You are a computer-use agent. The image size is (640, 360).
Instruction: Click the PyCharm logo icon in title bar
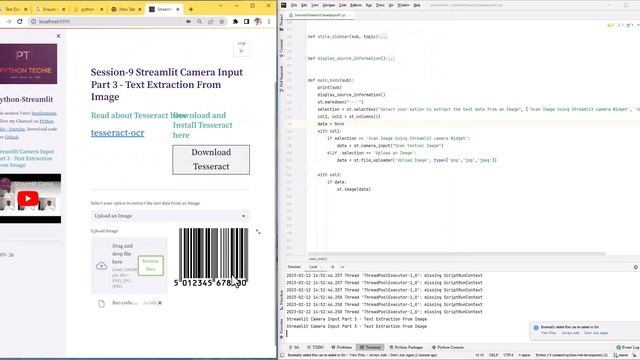[284, 5]
